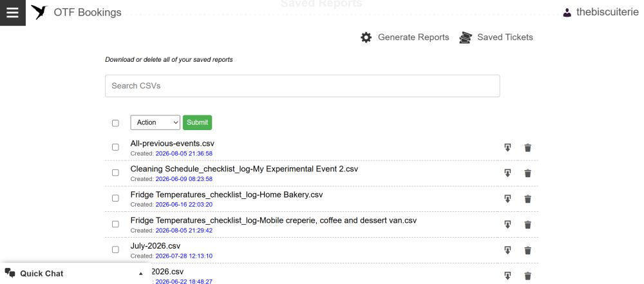Delete Fridge Temperatures Home Bakery csv
This screenshot has height=284, width=644.
tap(528, 199)
